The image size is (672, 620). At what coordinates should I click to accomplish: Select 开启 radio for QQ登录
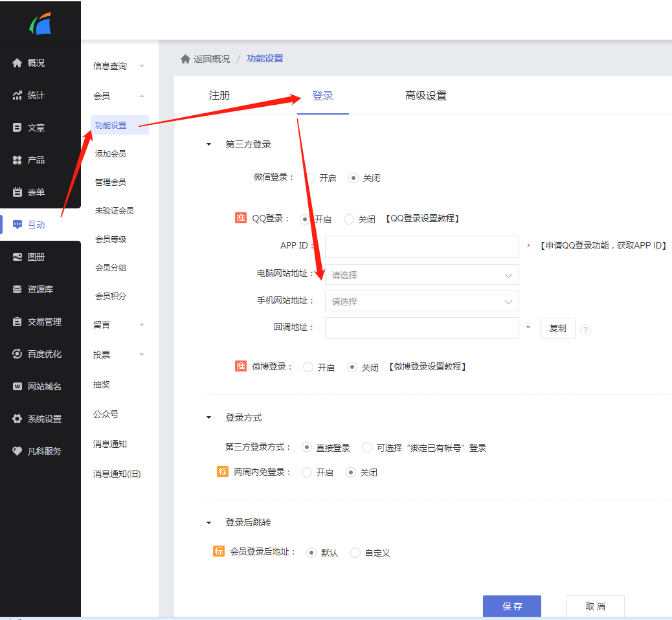pyautogui.click(x=305, y=219)
